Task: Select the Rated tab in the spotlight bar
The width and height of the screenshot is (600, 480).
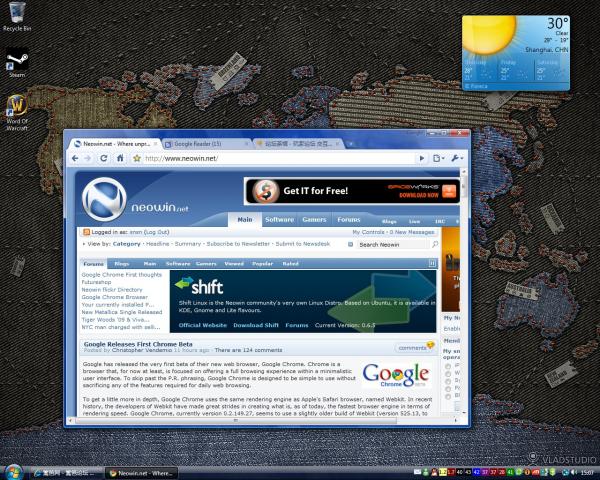Action: (x=290, y=264)
